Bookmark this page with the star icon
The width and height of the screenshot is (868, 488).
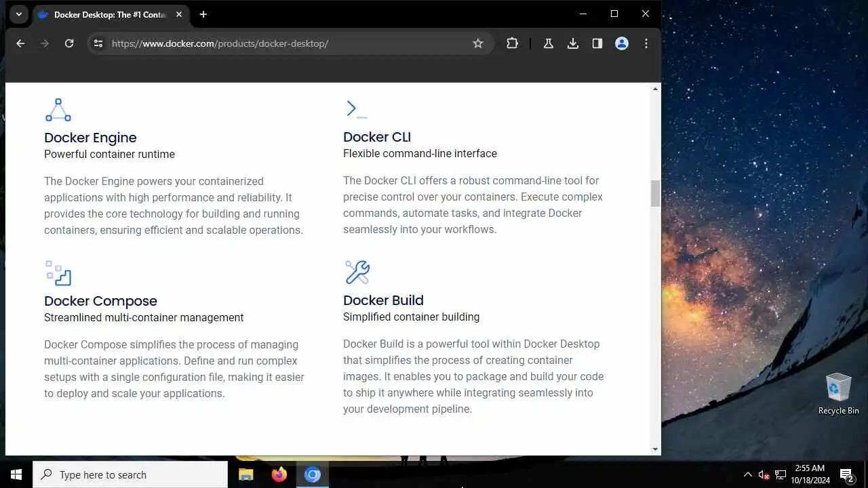478,43
